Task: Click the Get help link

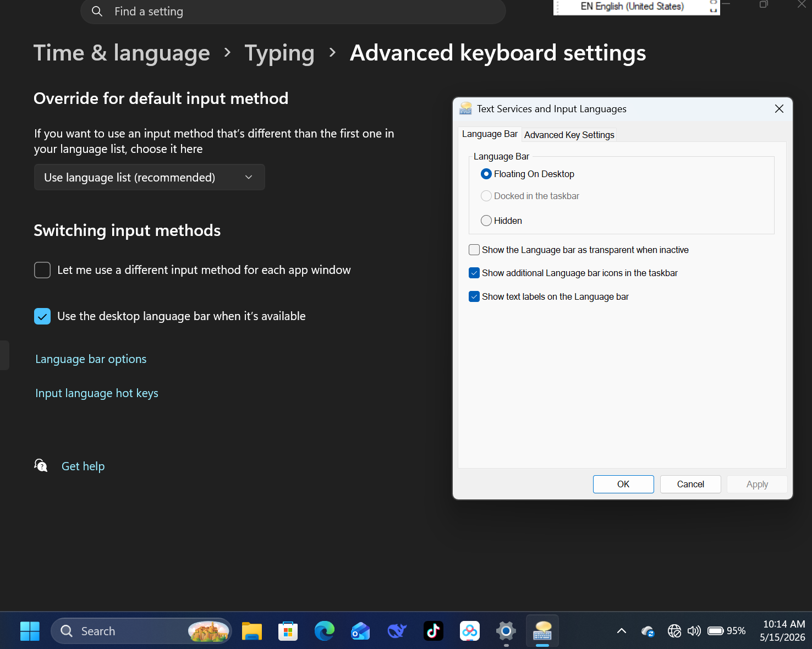Action: [83, 466]
